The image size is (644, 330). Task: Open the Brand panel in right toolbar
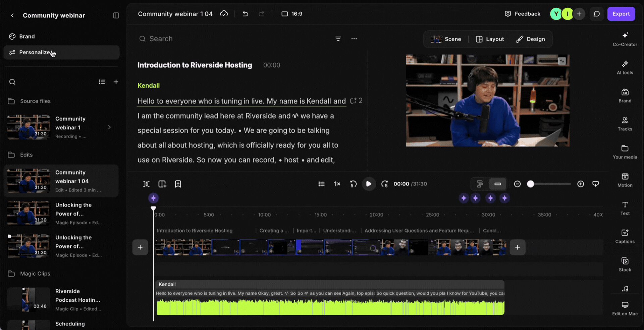[625, 96]
